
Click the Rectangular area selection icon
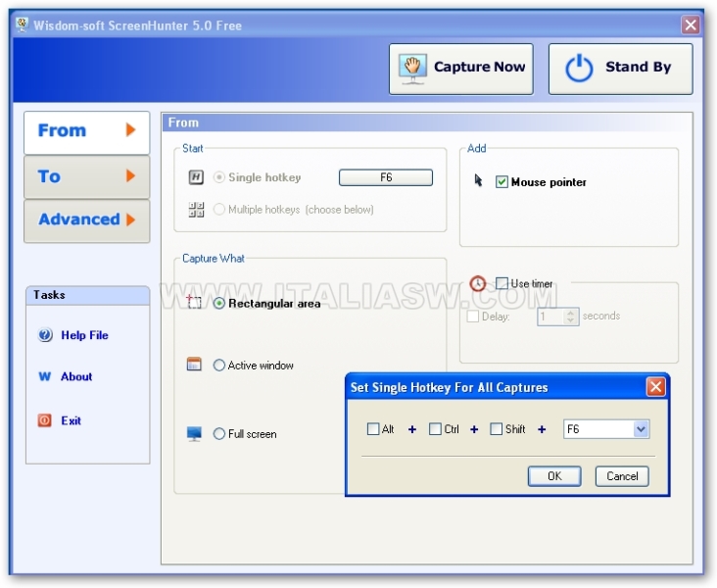pos(194,302)
